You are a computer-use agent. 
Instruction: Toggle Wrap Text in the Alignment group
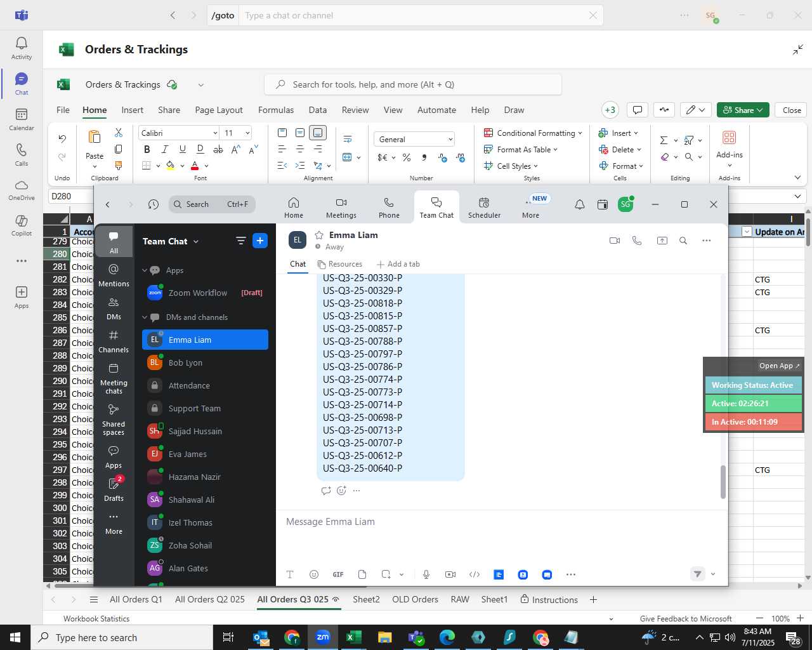point(348,139)
